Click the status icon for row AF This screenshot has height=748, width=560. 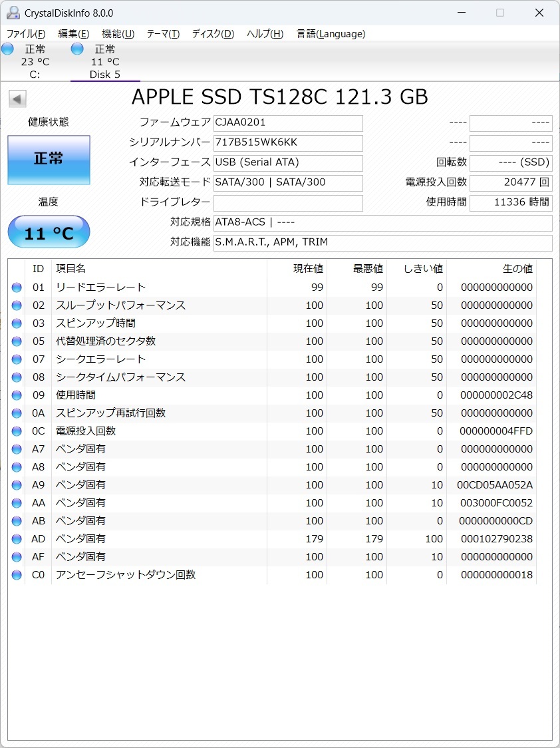pyautogui.click(x=17, y=557)
